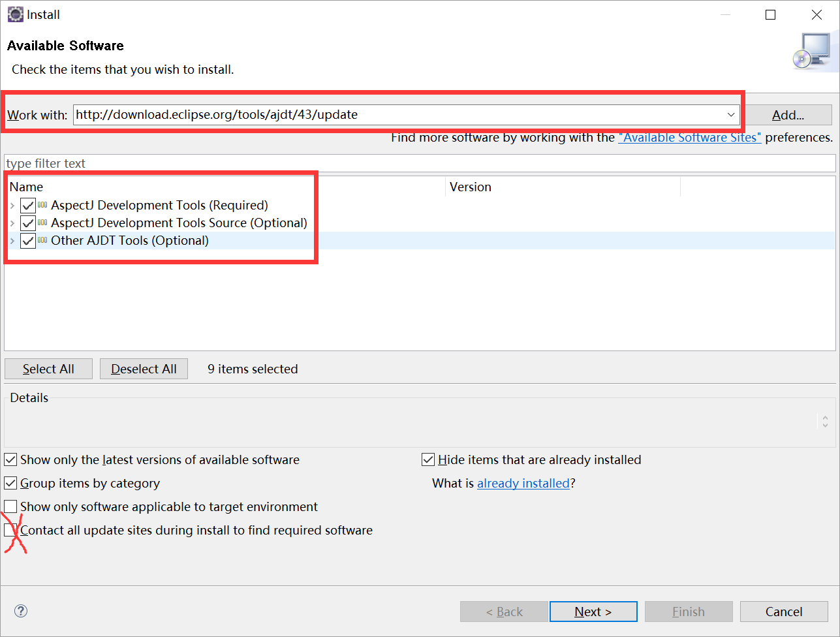Click the Details area scroll stepper
Screen dimensions: 840x637
825,421
